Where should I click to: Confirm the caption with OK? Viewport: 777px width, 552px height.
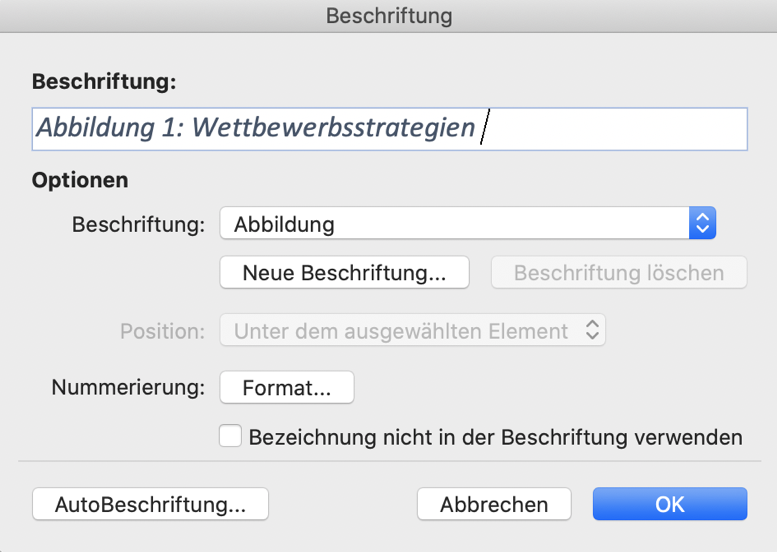[669, 505]
